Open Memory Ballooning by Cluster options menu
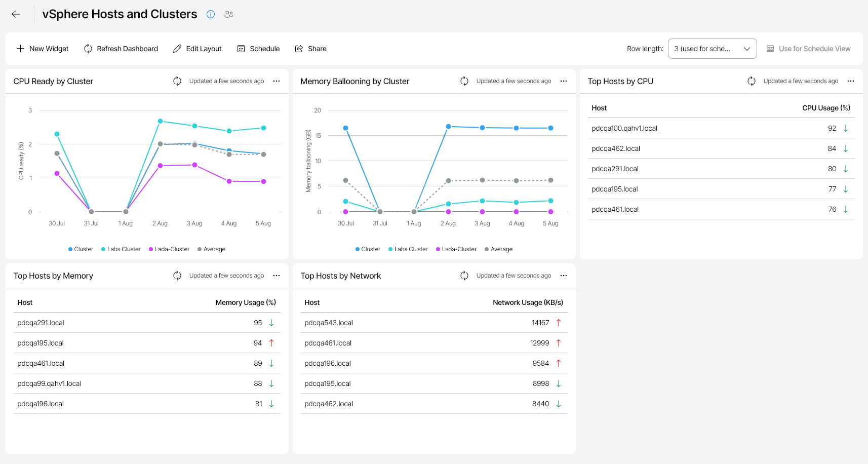Image resolution: width=868 pixels, height=464 pixels. pyautogui.click(x=564, y=81)
